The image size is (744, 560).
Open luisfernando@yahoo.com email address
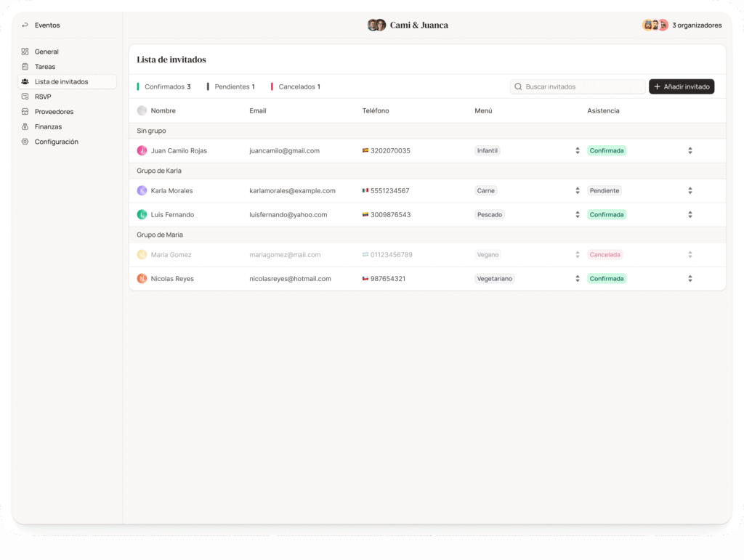(x=288, y=215)
